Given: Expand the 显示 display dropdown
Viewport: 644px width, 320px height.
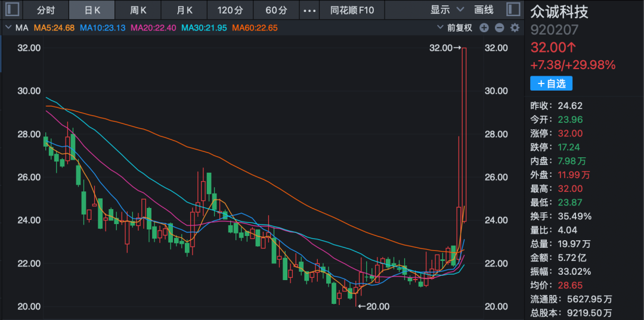Looking at the screenshot, I should click(x=447, y=10).
